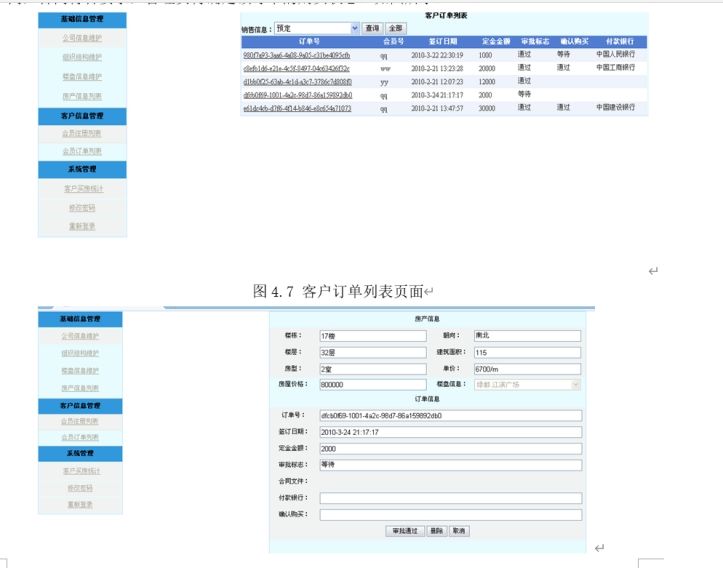Click the 中国建设银行 cell
This screenshot has height=568, width=723.
pos(616,107)
